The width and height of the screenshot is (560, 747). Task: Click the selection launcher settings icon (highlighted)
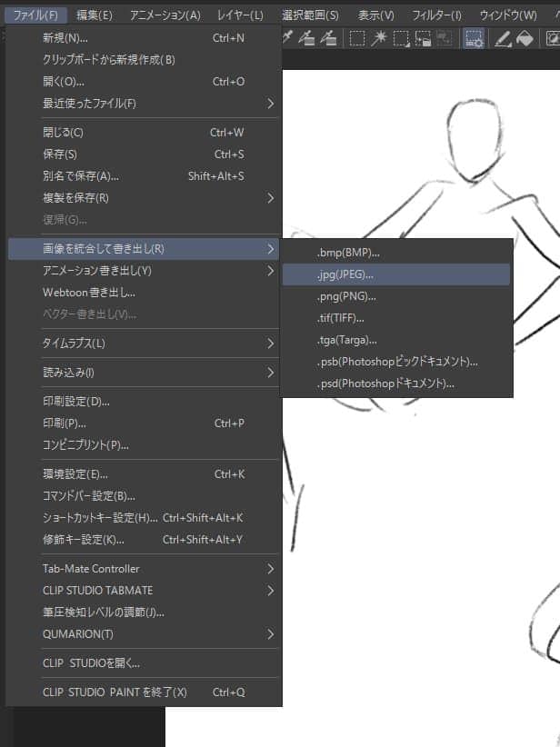(475, 38)
